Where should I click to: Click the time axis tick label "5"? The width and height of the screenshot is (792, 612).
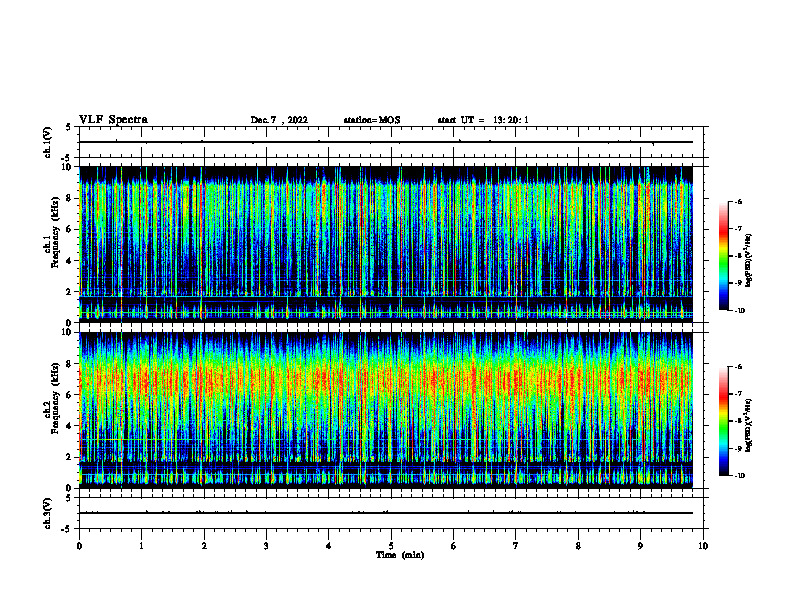[391, 546]
